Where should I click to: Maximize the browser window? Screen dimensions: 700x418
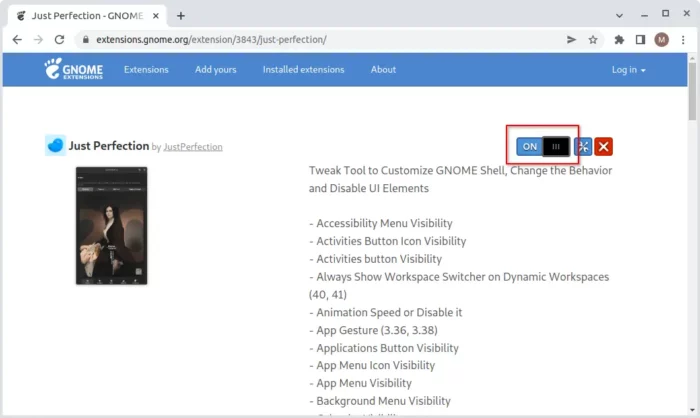(665, 14)
